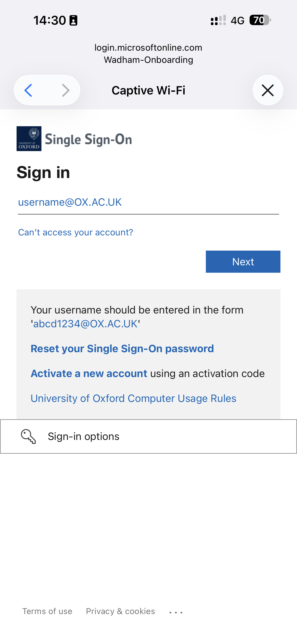Click the University of Oxford crest logo
The width and height of the screenshot is (297, 644).
tap(29, 139)
